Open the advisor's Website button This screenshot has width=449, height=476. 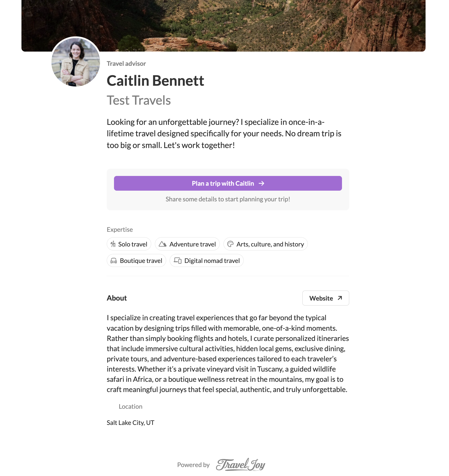tap(325, 298)
